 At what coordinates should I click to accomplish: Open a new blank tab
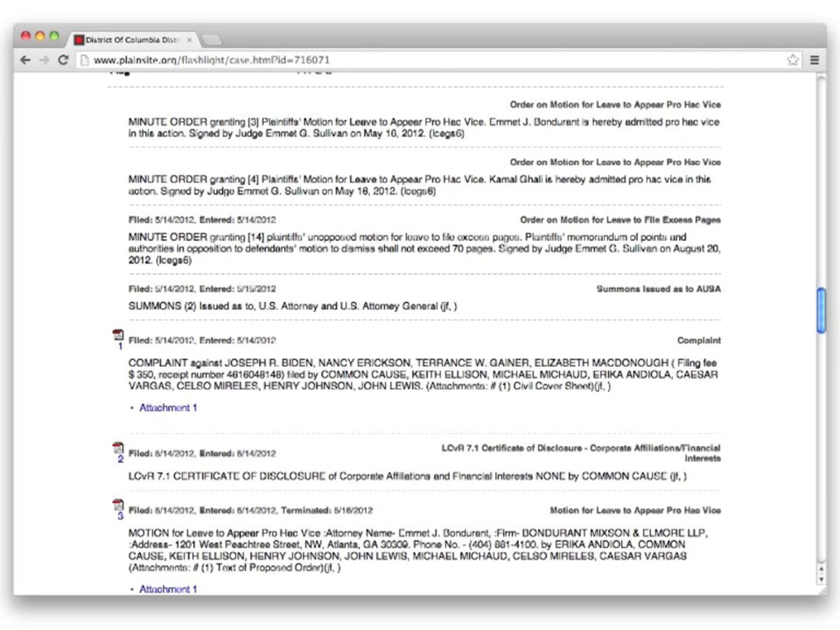click(212, 40)
